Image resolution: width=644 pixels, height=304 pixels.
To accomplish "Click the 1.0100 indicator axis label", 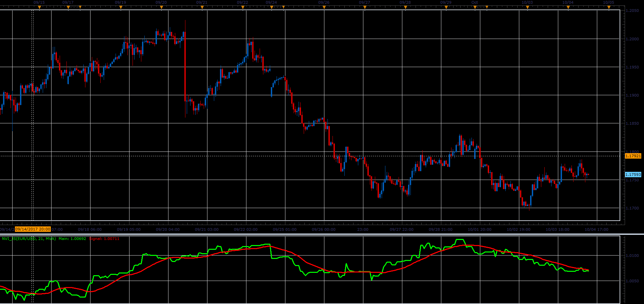I will (x=632, y=256).
